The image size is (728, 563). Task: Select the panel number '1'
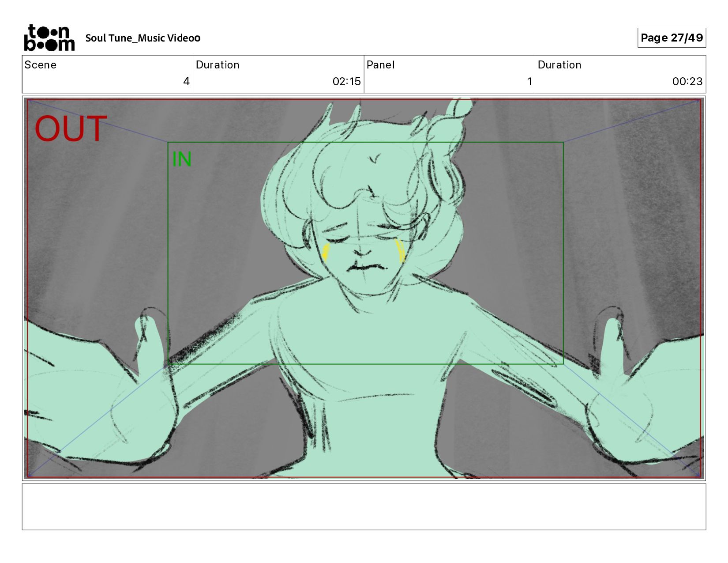tap(529, 81)
